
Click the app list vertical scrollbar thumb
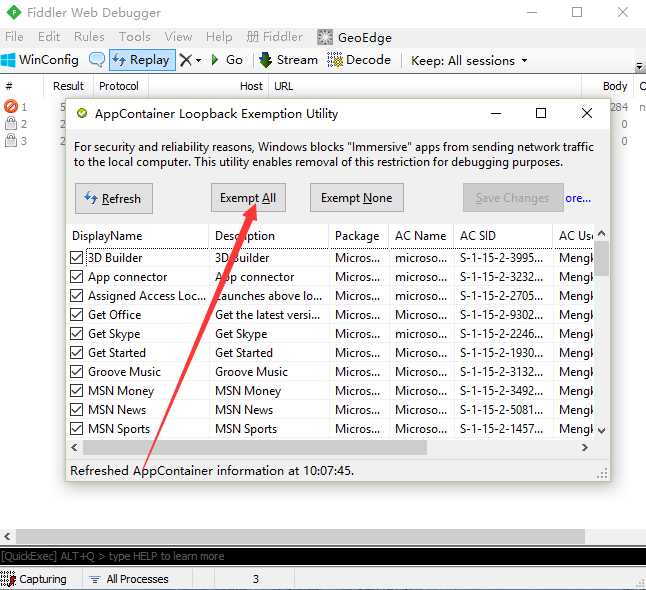pyautogui.click(x=601, y=259)
